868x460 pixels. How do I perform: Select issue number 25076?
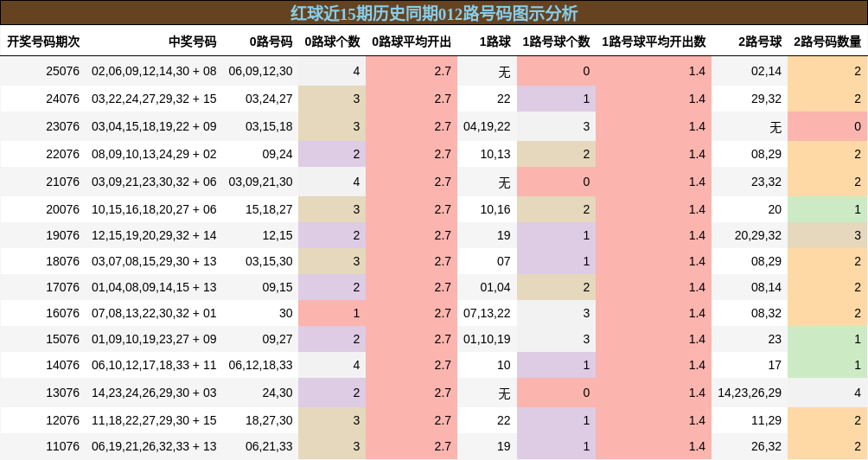point(62,71)
